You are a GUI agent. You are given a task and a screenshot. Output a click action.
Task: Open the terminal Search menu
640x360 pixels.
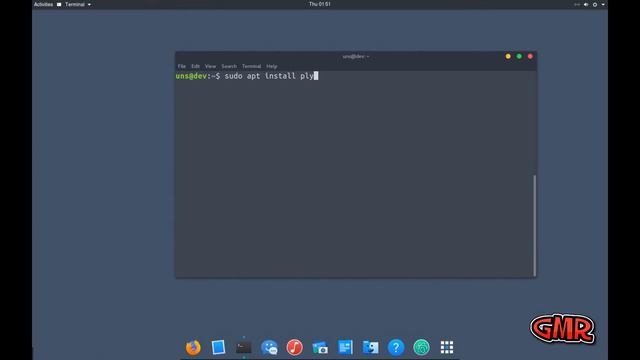[x=229, y=66]
